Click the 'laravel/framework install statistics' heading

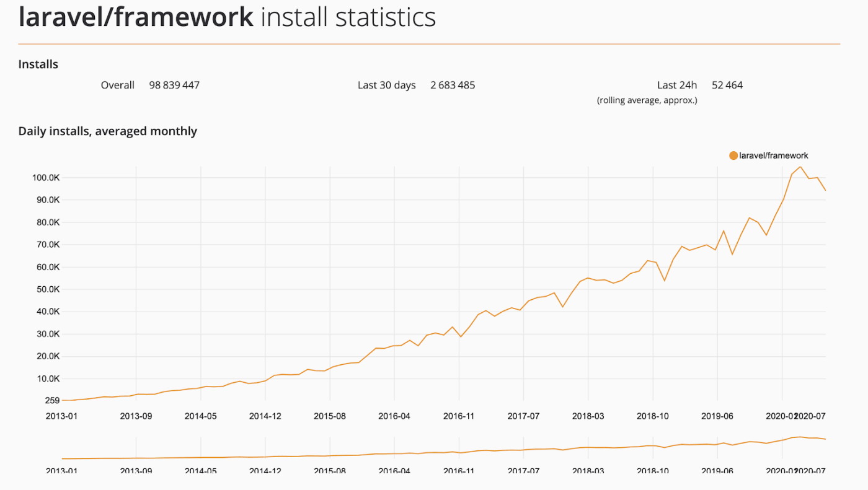pyautogui.click(x=227, y=17)
